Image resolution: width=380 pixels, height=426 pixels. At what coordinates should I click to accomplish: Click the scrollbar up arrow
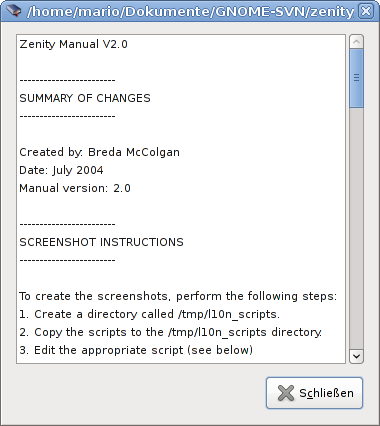356,42
